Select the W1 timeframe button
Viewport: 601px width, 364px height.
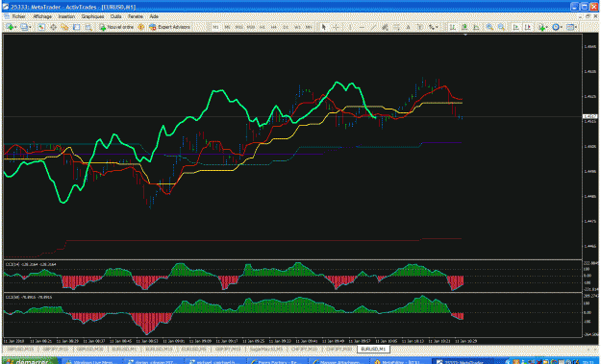point(297,27)
